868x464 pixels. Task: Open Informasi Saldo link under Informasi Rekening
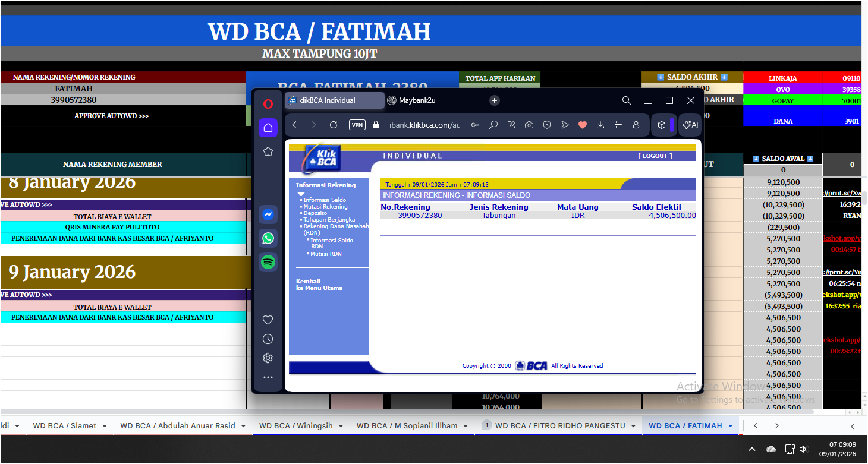[325, 200]
